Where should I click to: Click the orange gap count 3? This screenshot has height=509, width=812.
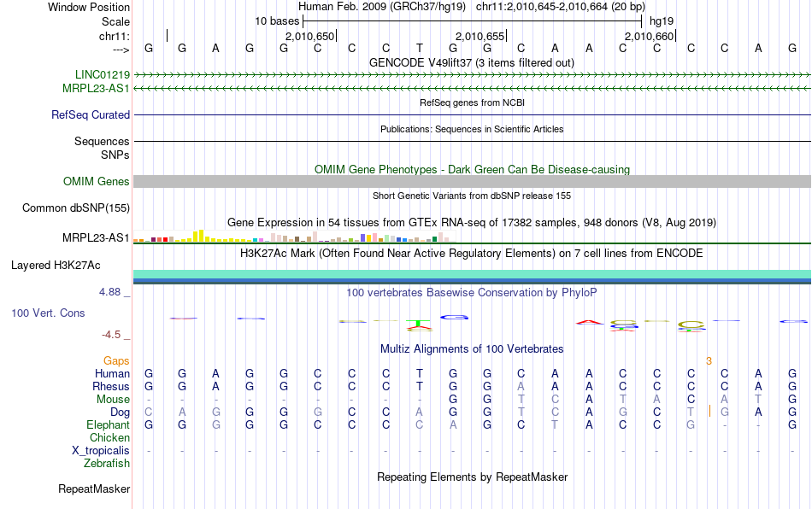(709, 361)
